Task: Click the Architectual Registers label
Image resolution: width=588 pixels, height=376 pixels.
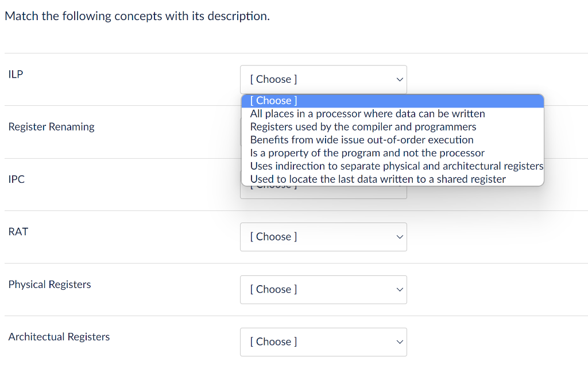Action: click(59, 337)
